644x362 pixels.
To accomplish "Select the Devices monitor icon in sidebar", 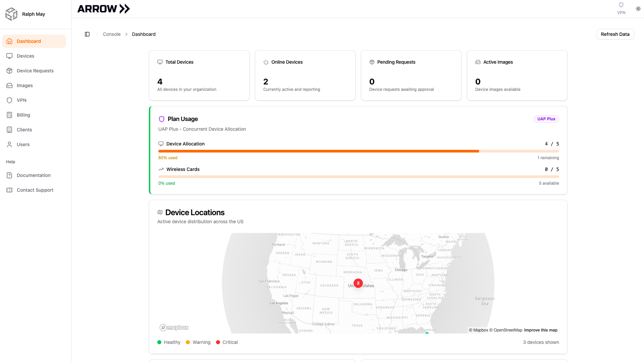I will point(9,56).
